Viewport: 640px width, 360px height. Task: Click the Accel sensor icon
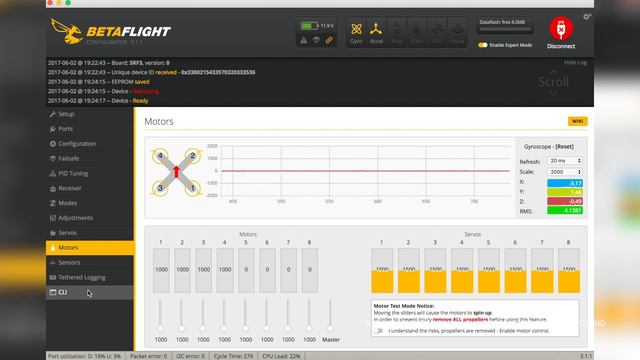[376, 32]
